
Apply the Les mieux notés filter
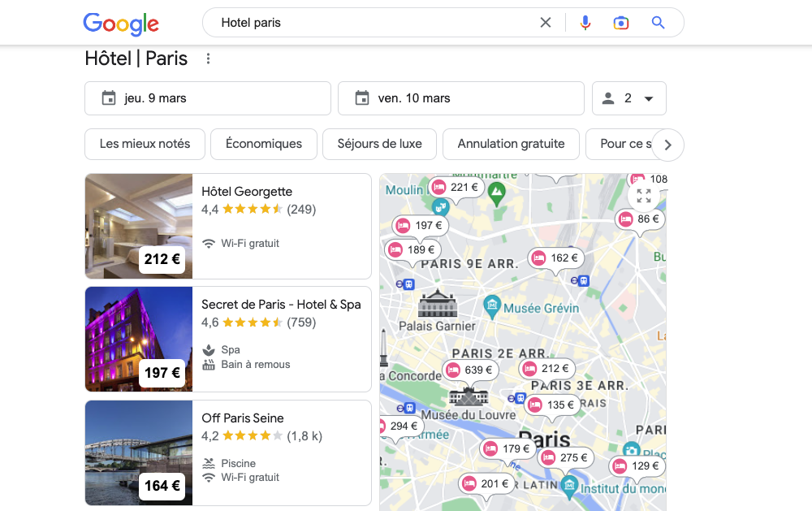(145, 144)
